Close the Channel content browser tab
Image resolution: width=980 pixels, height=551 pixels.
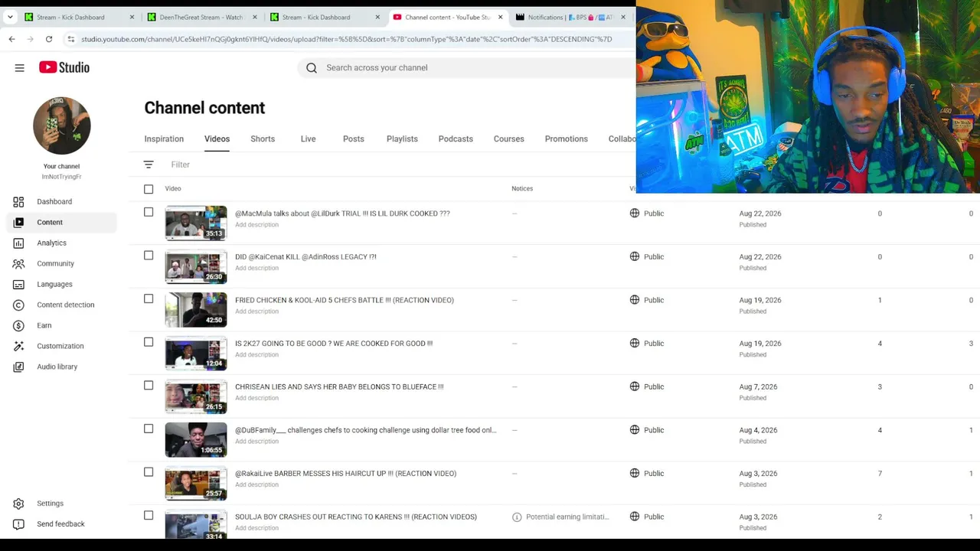(501, 17)
